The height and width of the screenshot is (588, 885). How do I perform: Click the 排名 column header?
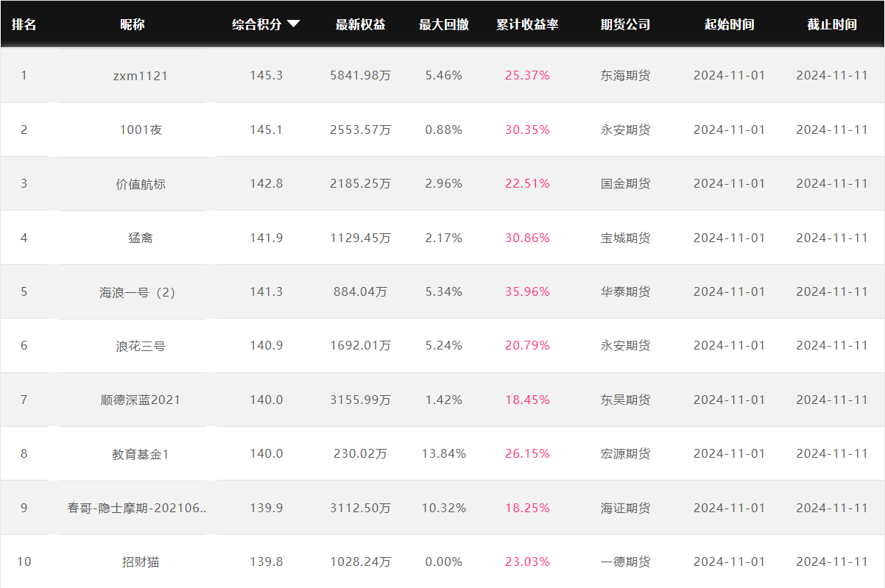(24, 24)
